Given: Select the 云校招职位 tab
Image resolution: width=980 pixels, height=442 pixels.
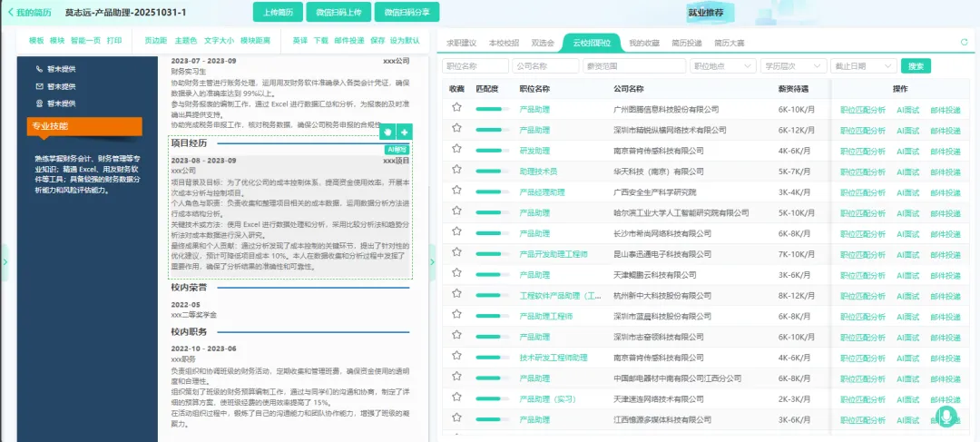Looking at the screenshot, I should (592, 44).
